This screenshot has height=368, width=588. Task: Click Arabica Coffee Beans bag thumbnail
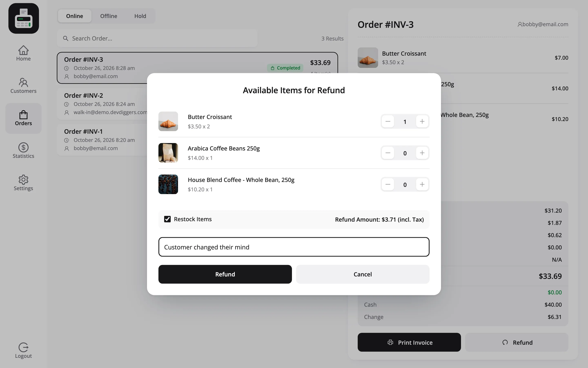pyautogui.click(x=168, y=153)
